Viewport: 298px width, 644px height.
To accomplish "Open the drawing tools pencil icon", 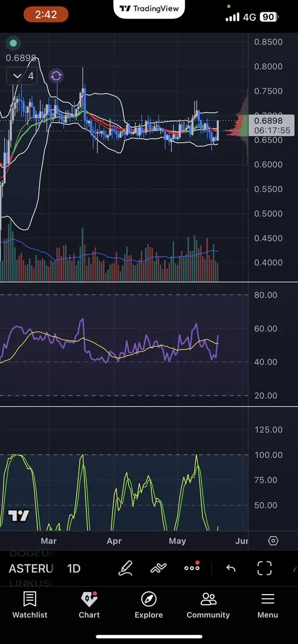I will (x=126, y=568).
